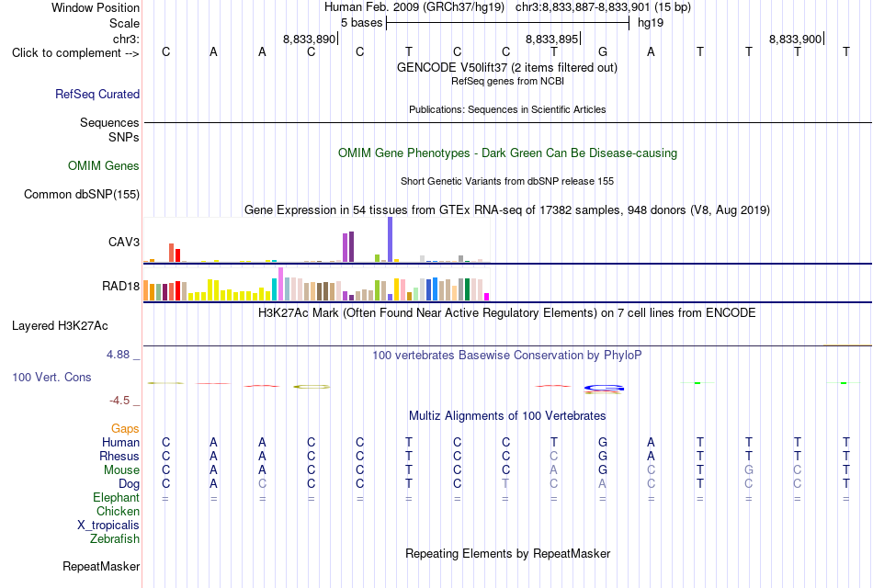This screenshot has width=873, height=588.
Task: Click the H3K27Ac Mark ENCODE track title
Action: (x=506, y=313)
